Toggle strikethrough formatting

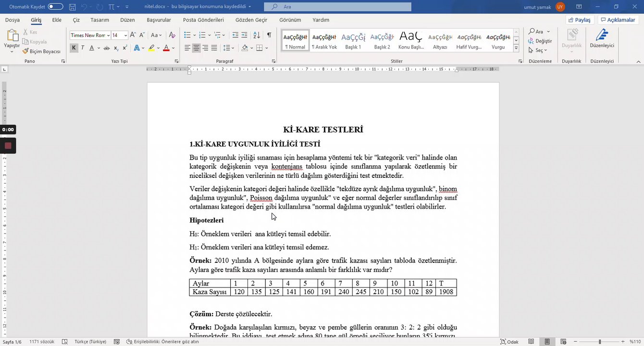click(x=106, y=48)
